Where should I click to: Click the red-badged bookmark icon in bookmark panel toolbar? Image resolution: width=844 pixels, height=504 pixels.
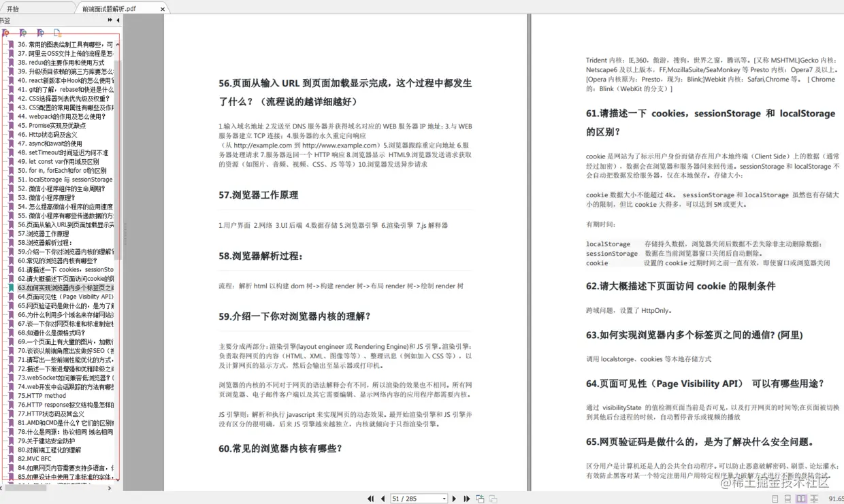pyautogui.click(x=5, y=33)
